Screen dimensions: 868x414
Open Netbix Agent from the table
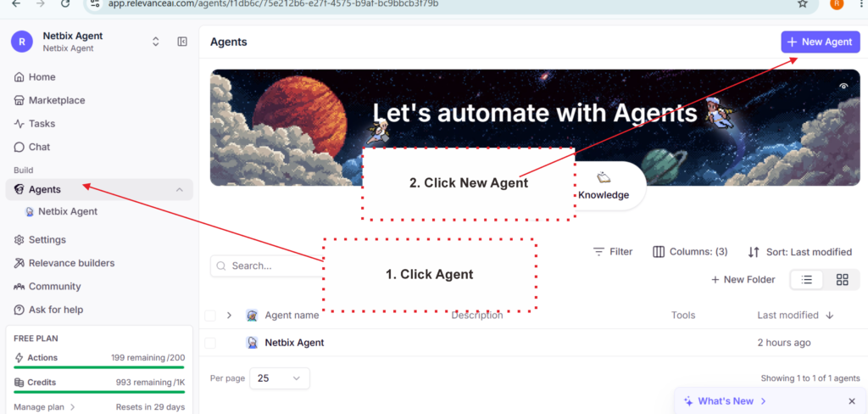click(x=294, y=343)
